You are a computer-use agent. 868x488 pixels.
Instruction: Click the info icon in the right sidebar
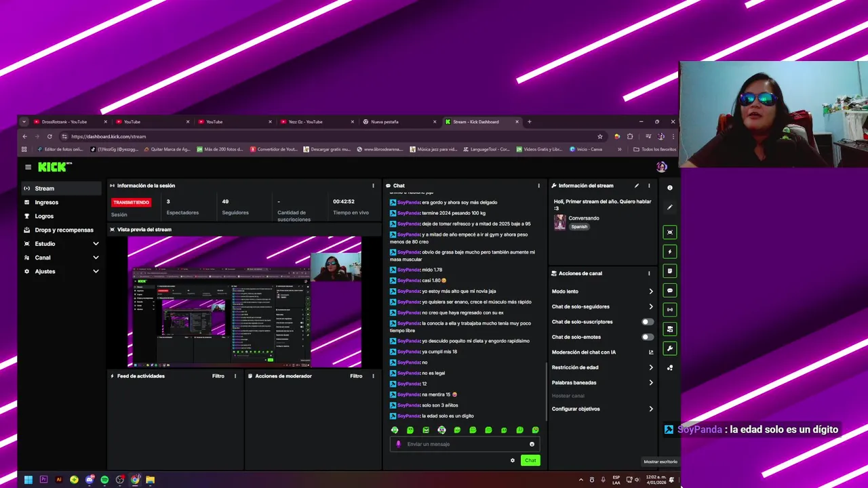point(670,188)
